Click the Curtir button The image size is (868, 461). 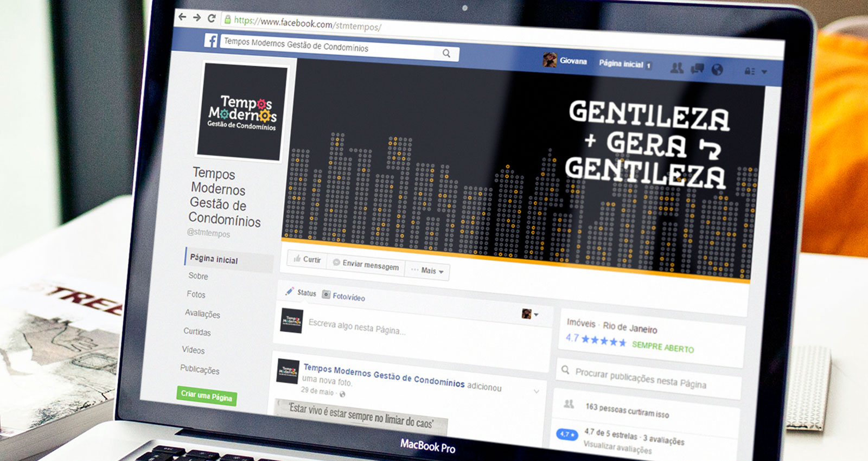coord(307,259)
